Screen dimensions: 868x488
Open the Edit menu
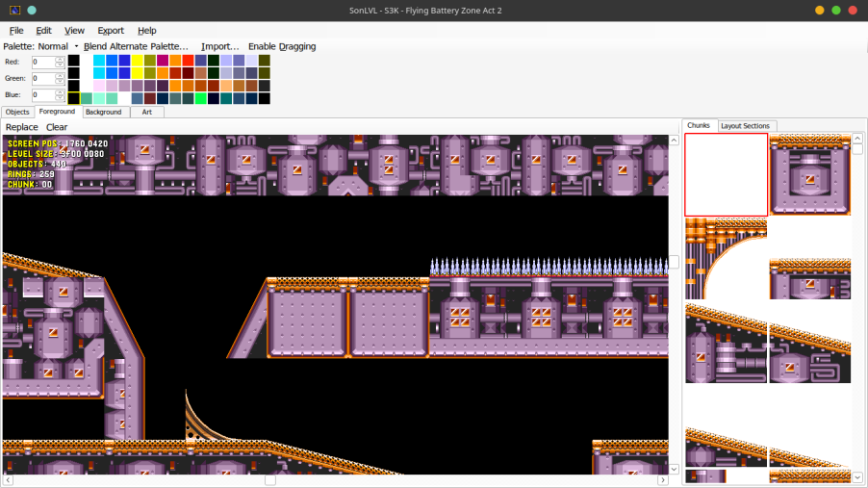coord(43,31)
